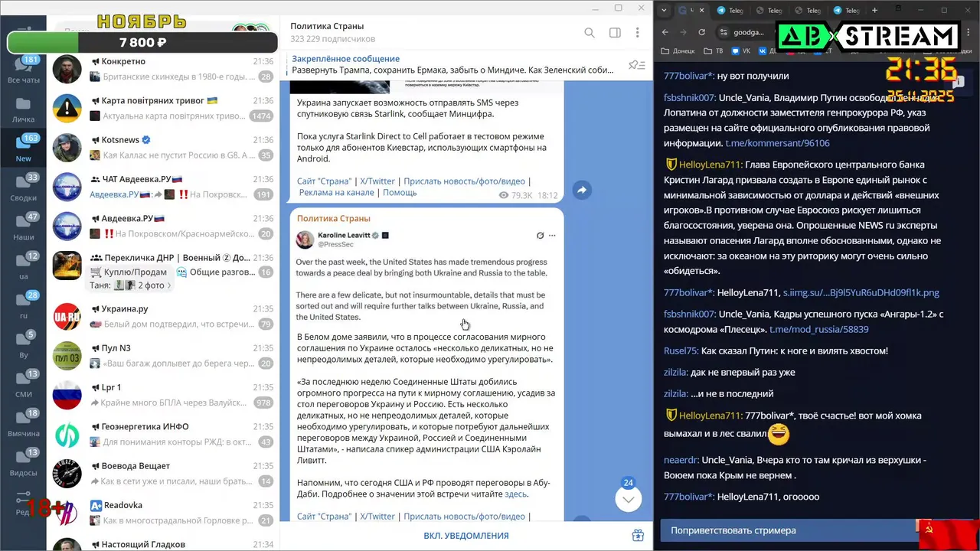Open the Конкретно channel chat
This screenshot has height=551, width=980.
tap(162, 69)
